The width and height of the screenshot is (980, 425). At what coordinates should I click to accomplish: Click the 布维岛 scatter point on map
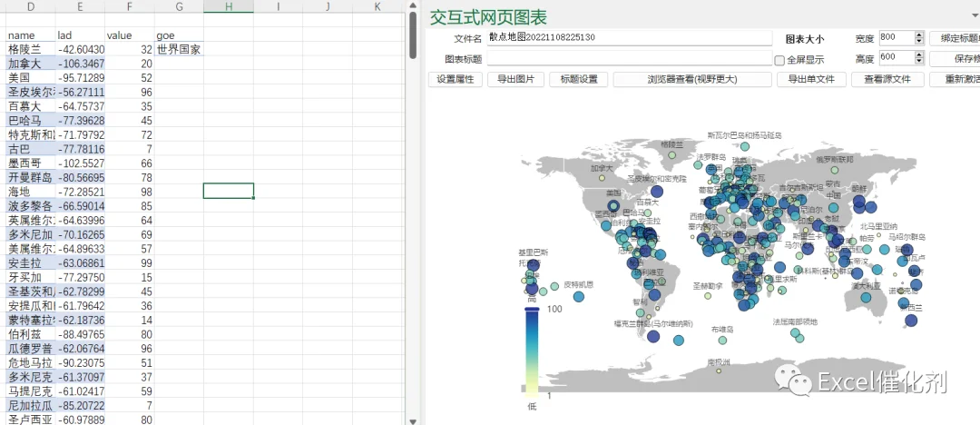click(722, 341)
